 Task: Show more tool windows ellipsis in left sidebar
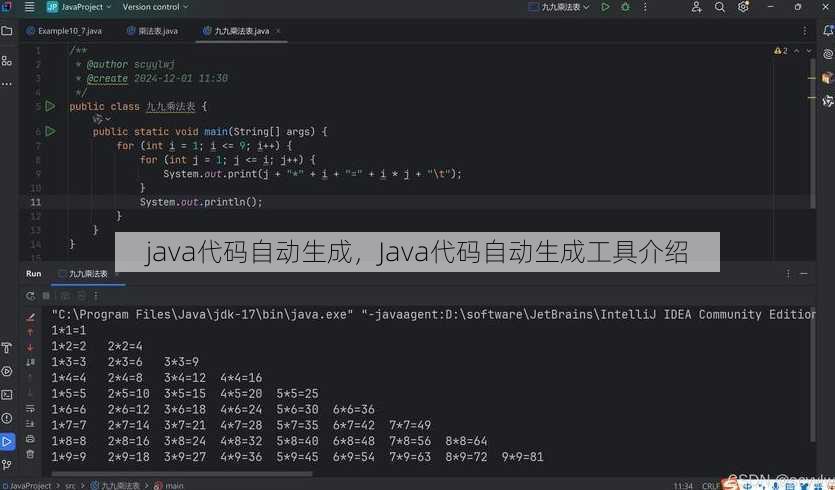[7, 84]
